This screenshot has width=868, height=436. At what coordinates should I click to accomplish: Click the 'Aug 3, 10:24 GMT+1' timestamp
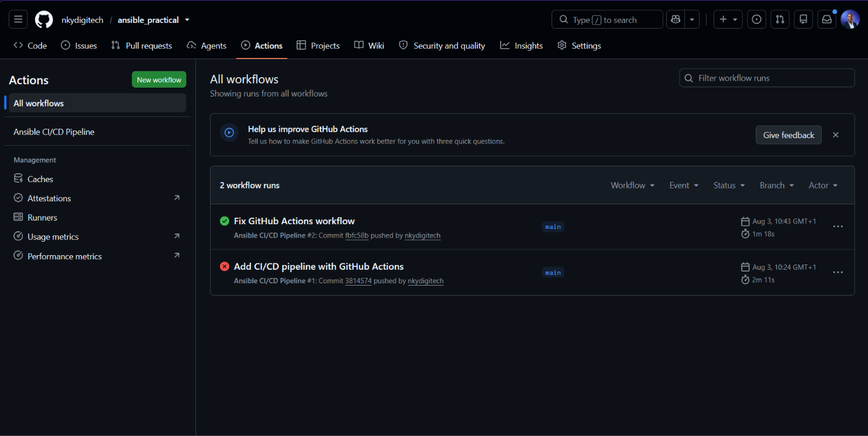point(784,267)
